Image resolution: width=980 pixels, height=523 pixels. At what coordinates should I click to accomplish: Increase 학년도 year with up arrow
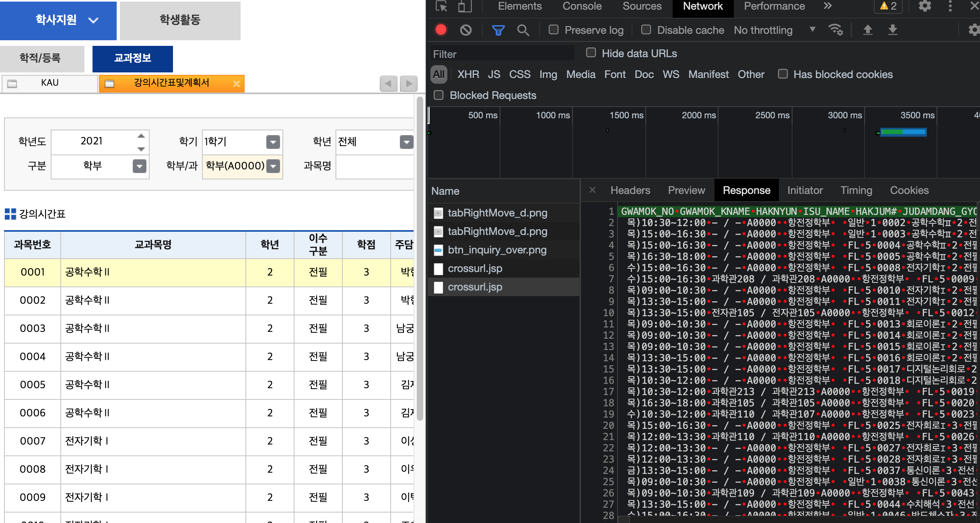point(141,136)
